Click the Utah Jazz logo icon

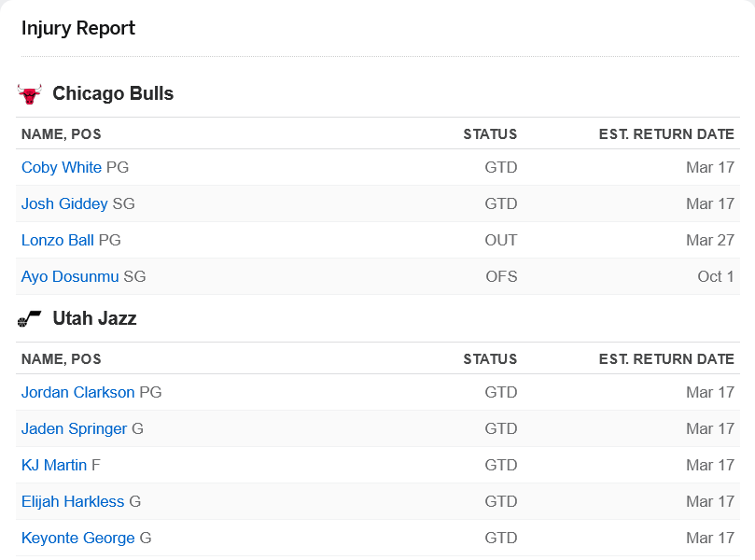point(29,319)
